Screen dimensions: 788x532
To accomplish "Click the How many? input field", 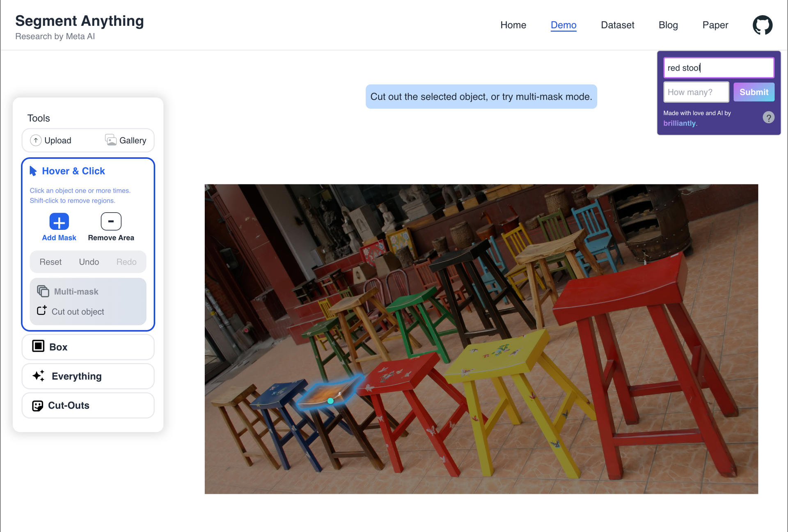I will (x=696, y=92).
